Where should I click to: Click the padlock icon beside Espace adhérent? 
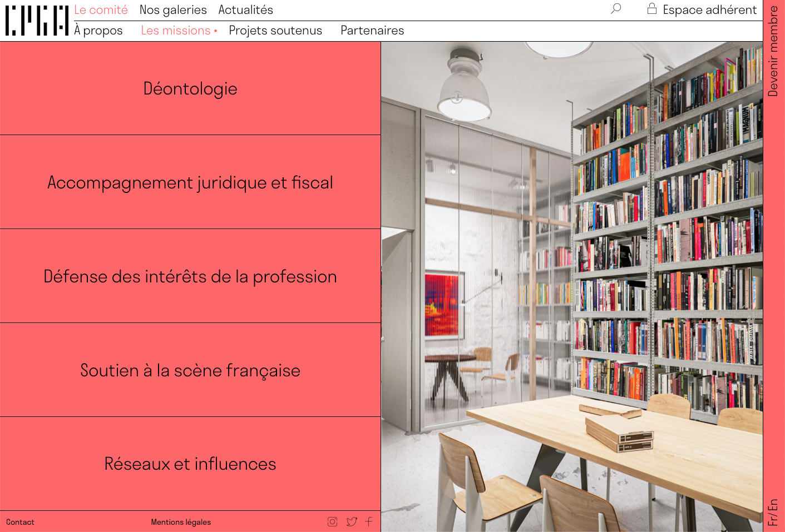coord(652,8)
